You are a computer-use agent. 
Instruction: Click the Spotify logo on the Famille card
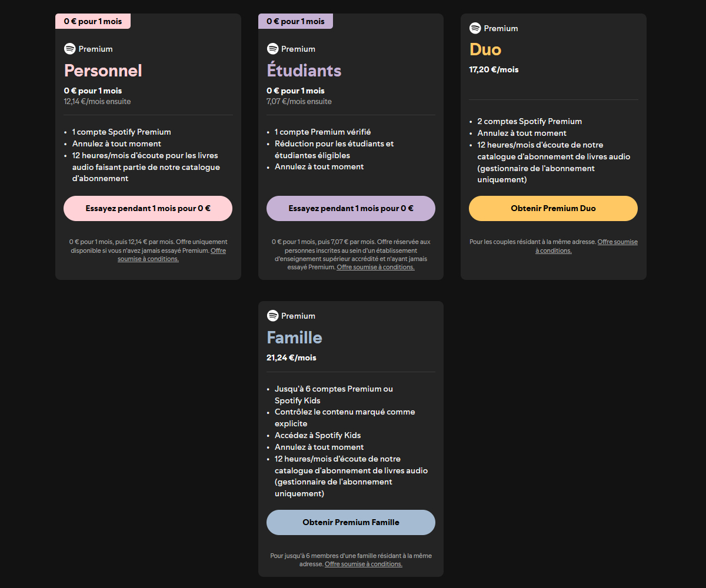point(272,316)
